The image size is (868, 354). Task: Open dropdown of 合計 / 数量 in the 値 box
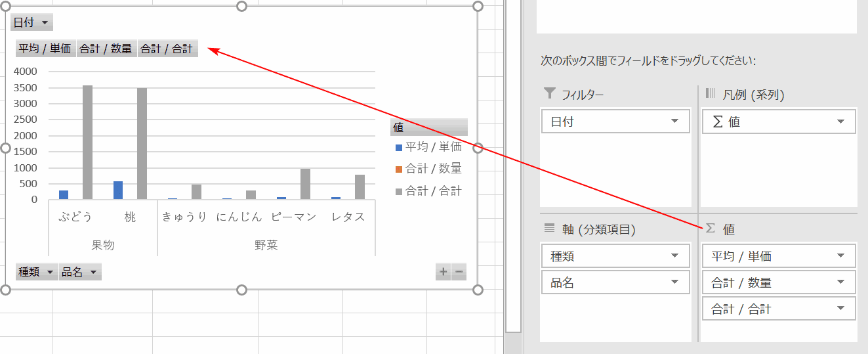(841, 282)
